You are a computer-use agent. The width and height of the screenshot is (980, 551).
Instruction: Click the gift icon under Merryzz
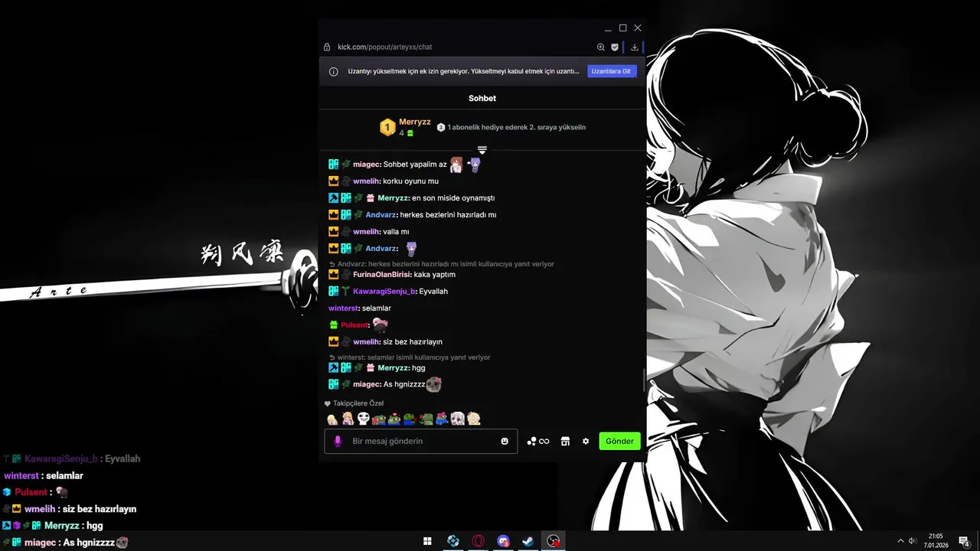tap(410, 133)
